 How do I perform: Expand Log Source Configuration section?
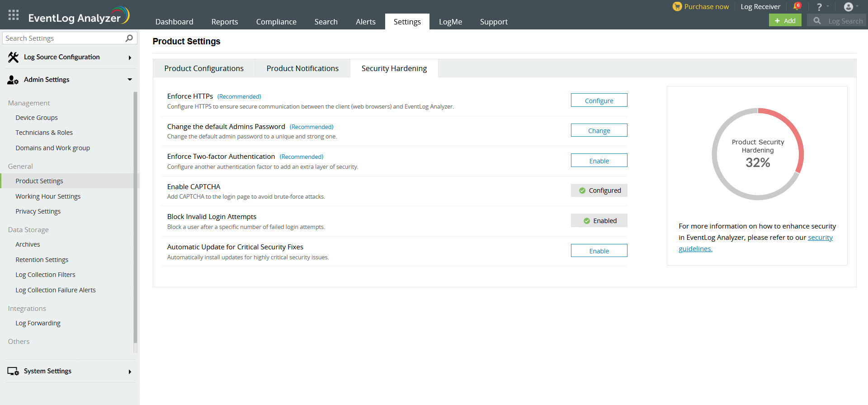coord(130,57)
